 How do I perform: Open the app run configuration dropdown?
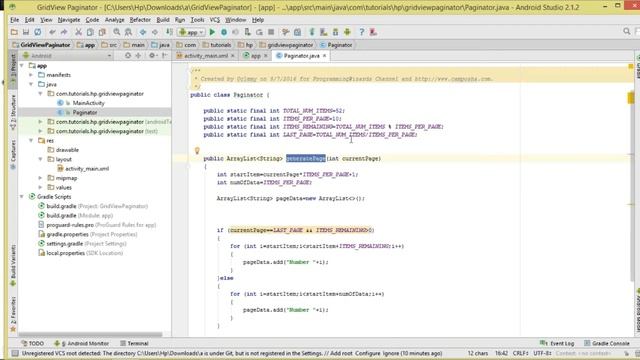191,32
